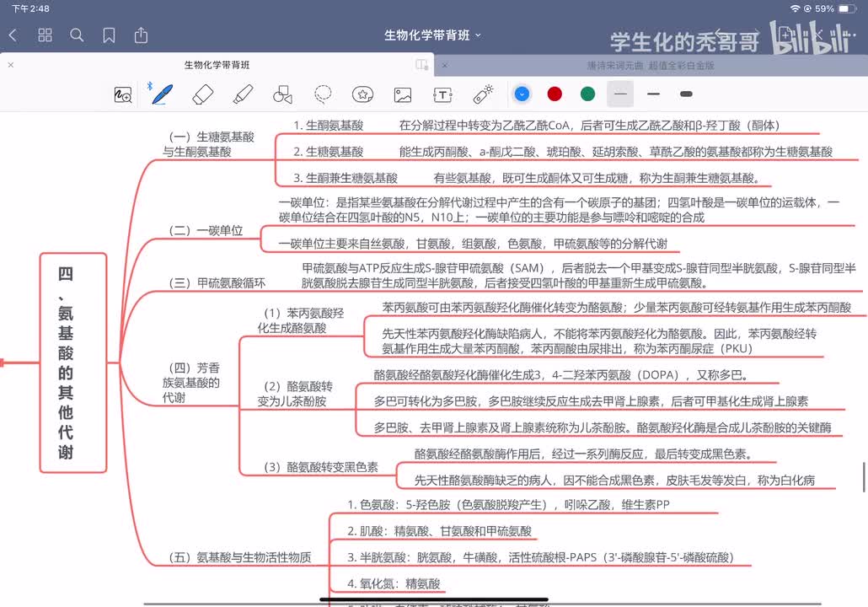The image size is (868, 607).
Task: Click the (四) 芳香族氨基酸的代谢 branch
Action: coord(191,382)
